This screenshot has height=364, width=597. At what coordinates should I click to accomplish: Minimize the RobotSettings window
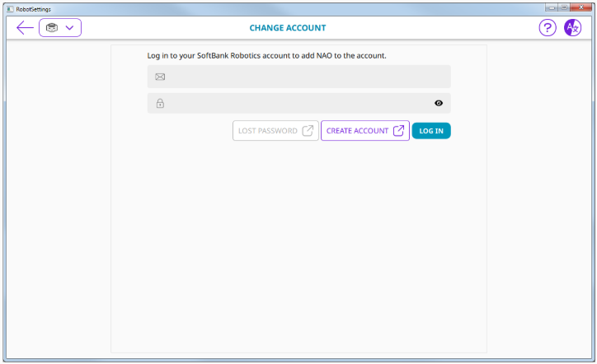tap(552, 7)
